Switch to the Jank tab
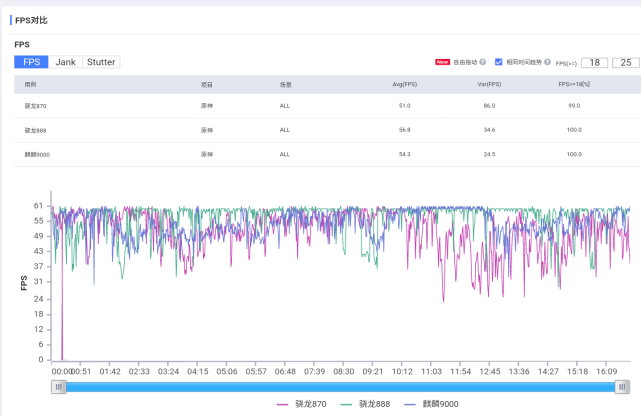Viewport: 641px width, 416px height. point(65,62)
